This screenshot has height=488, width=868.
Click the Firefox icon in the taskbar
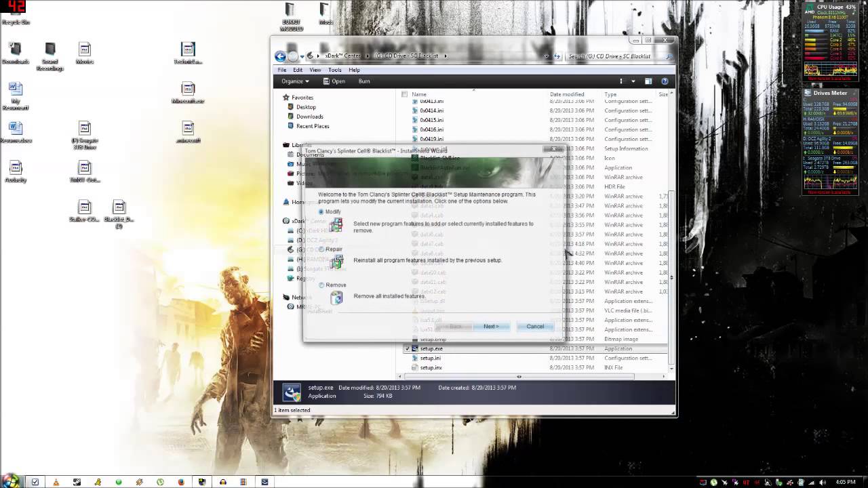tap(181, 482)
